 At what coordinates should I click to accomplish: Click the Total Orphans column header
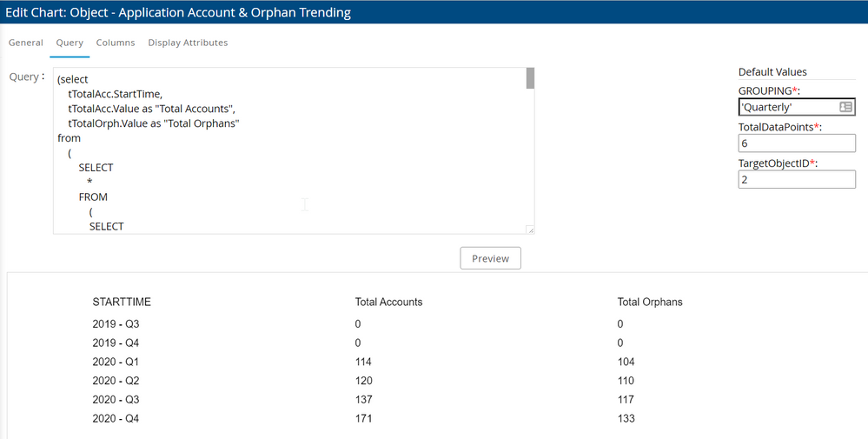point(650,303)
